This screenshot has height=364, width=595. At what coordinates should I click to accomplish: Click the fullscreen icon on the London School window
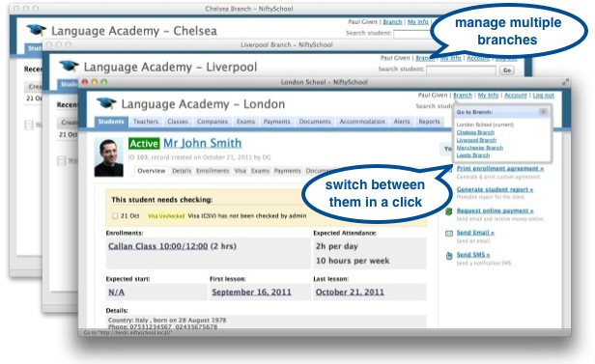tap(565, 81)
